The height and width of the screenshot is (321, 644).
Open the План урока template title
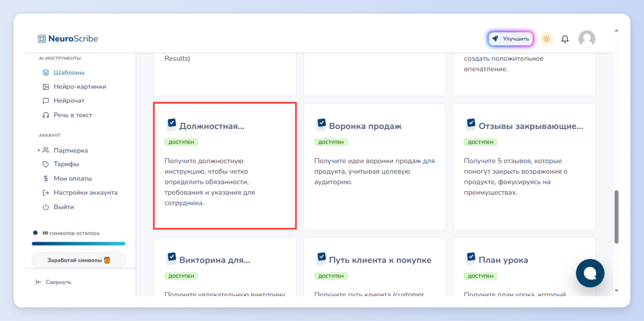coord(503,260)
